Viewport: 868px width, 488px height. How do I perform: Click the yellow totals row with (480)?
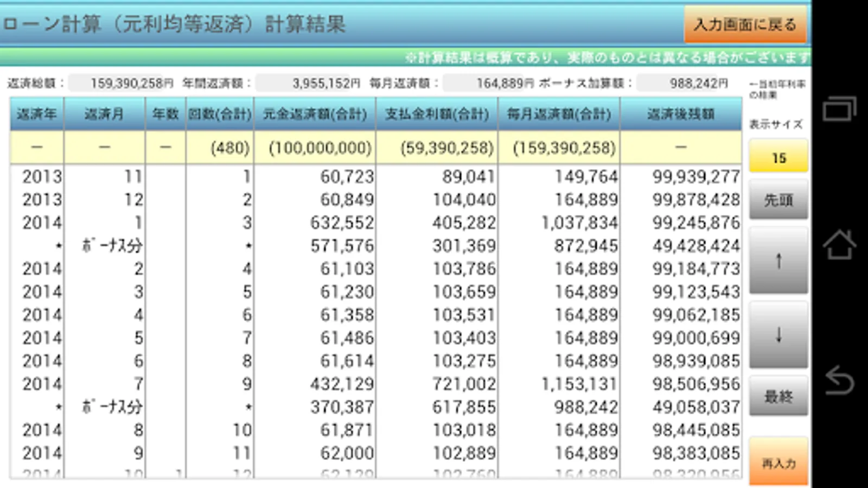tap(375, 147)
